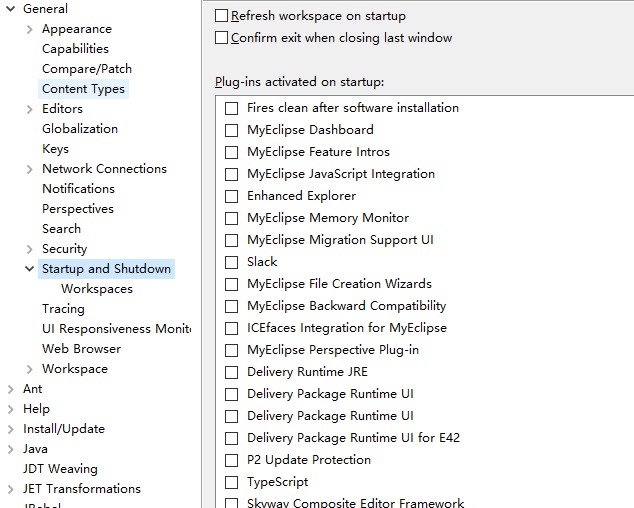Open UI Responsiveness Monitoring page

(x=116, y=329)
